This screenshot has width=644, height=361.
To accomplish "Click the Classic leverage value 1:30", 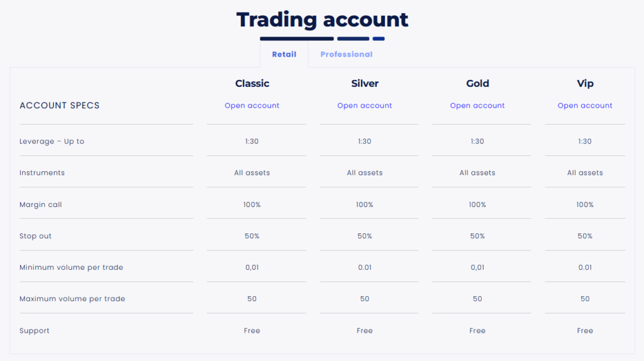I will [x=252, y=142].
